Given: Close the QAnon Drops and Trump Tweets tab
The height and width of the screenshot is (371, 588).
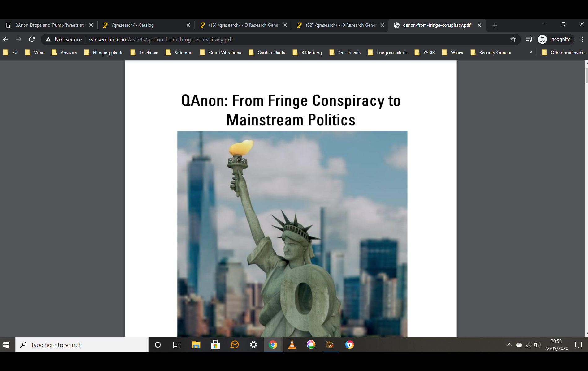Looking at the screenshot, I should pyautogui.click(x=91, y=25).
